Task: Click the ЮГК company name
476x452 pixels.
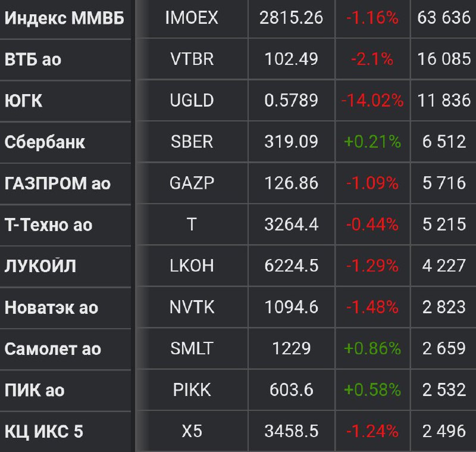Action: coord(23,101)
